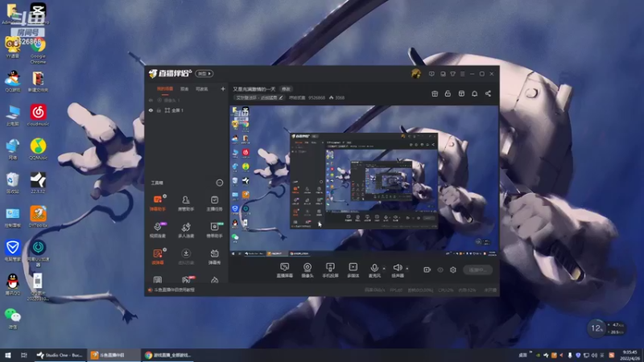Open the user avatar in the title bar
Screen dimensions: 644x362
tap(415, 74)
